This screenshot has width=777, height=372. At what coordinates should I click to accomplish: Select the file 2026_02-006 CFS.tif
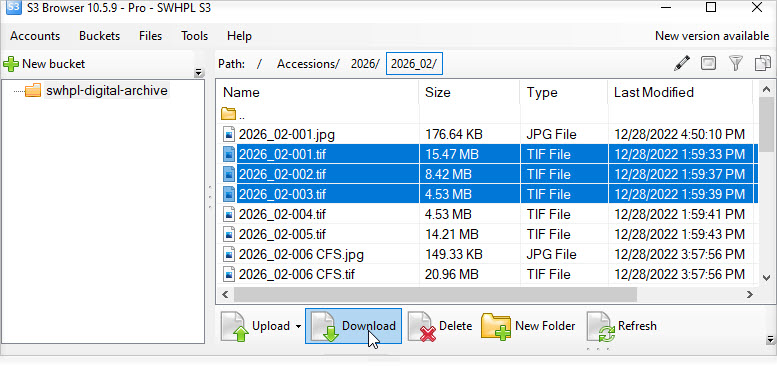[296, 274]
